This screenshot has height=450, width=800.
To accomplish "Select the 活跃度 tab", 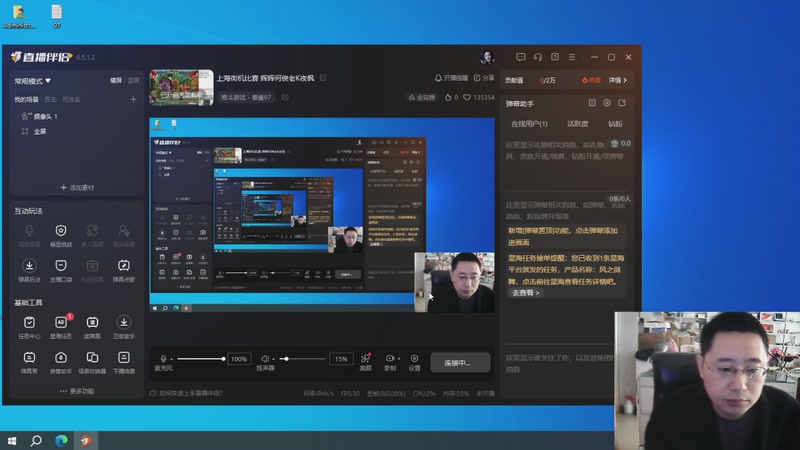I will point(578,124).
